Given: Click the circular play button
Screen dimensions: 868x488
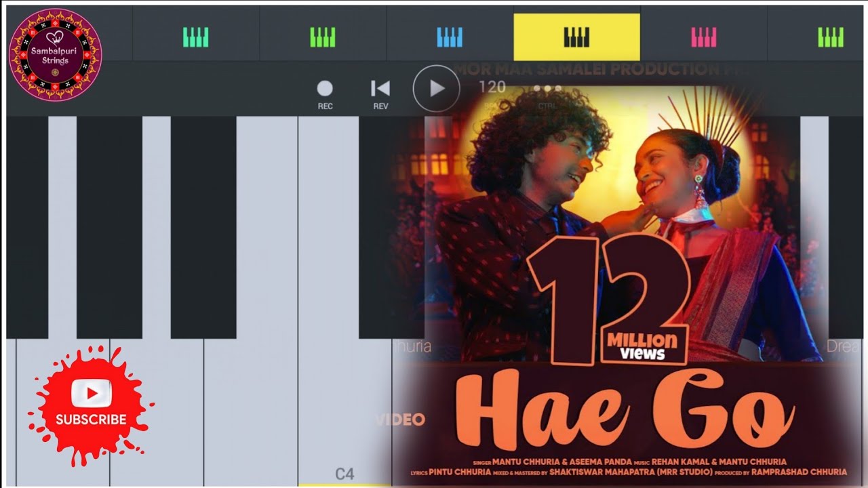Looking at the screenshot, I should pos(436,88).
